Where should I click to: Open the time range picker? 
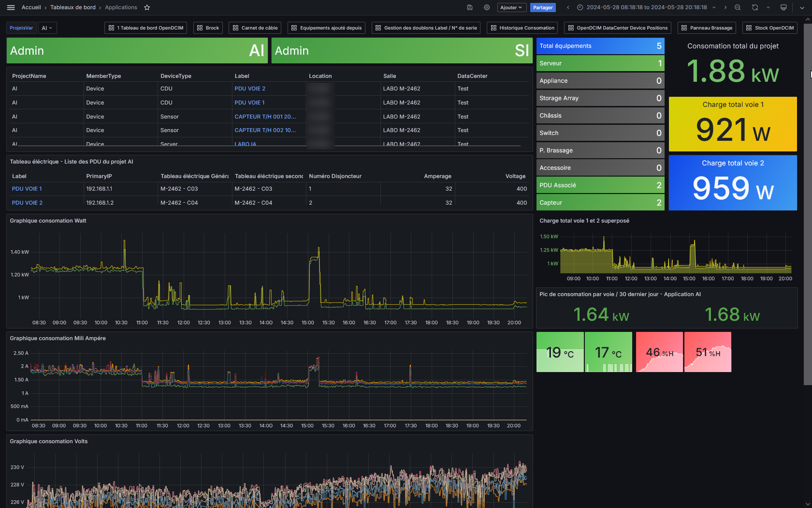(x=646, y=7)
